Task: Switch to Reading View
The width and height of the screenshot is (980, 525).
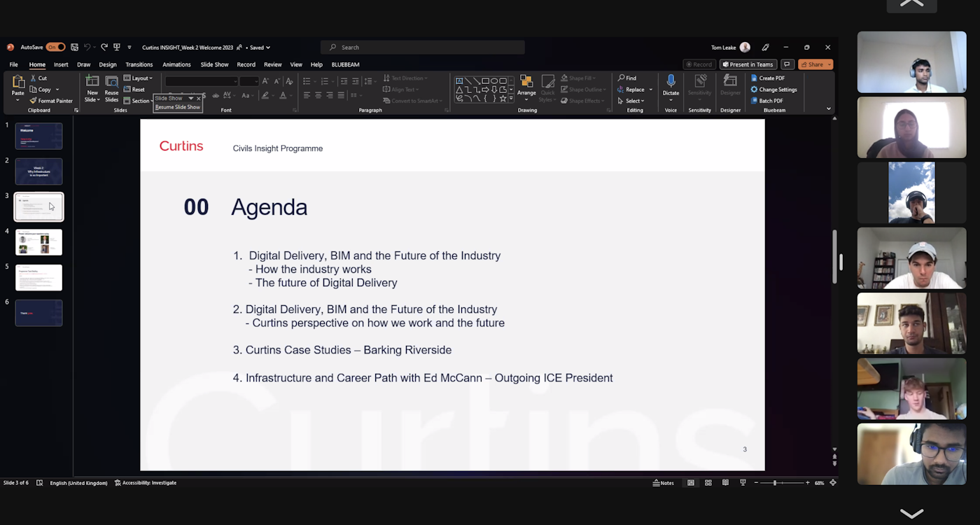Action: pos(725,483)
